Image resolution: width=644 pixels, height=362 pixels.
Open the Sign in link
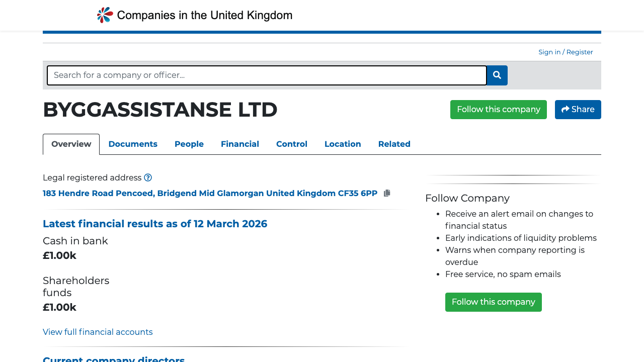[x=549, y=52]
